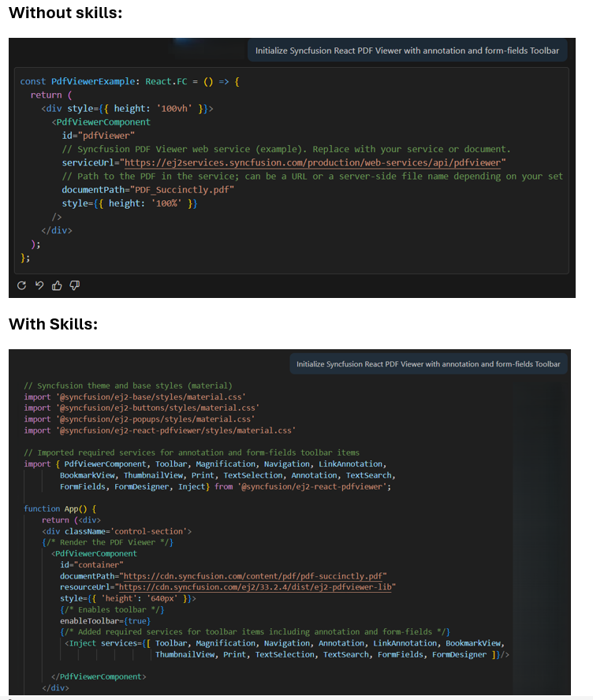Click the div style height '100vh' line
Screen dimensions: 593x700
click(x=127, y=109)
